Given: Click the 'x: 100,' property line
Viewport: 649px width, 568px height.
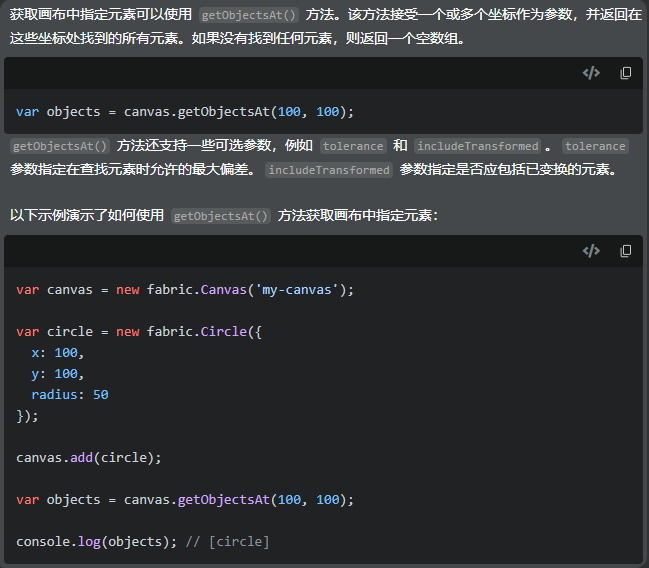Looking at the screenshot, I should pyautogui.click(x=58, y=353).
